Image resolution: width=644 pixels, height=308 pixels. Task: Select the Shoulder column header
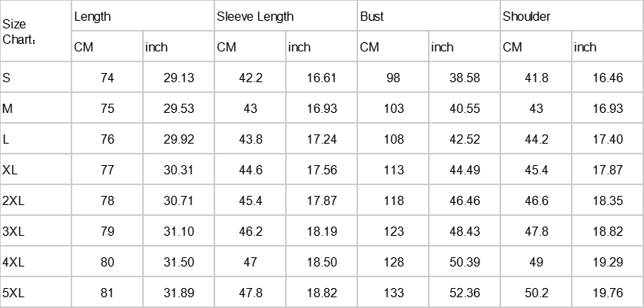coord(526,16)
